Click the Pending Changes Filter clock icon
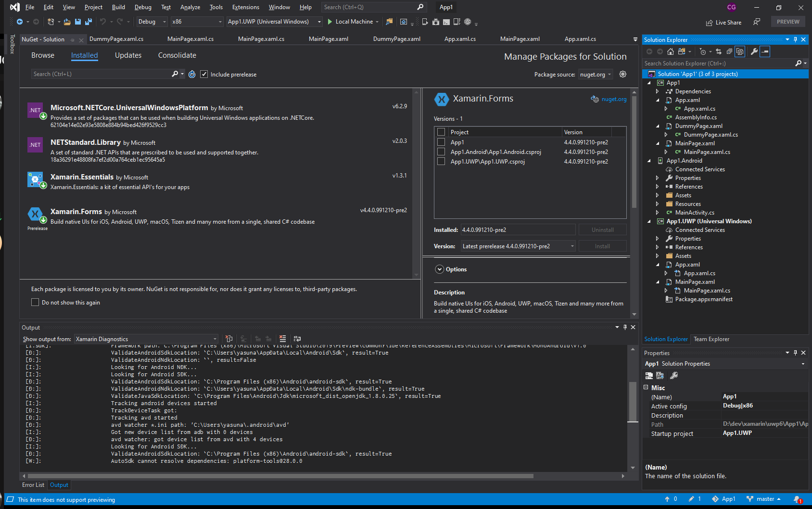812x509 pixels. (x=703, y=51)
